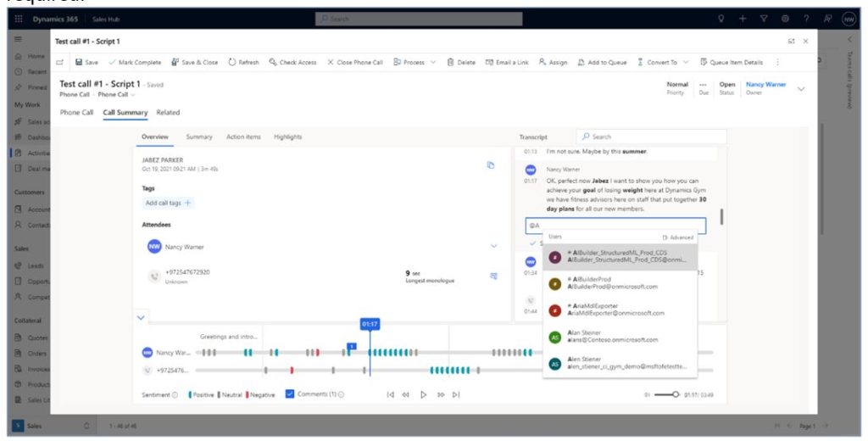Switch to the Action items tab
This screenshot has width=868, height=441.
(x=243, y=137)
